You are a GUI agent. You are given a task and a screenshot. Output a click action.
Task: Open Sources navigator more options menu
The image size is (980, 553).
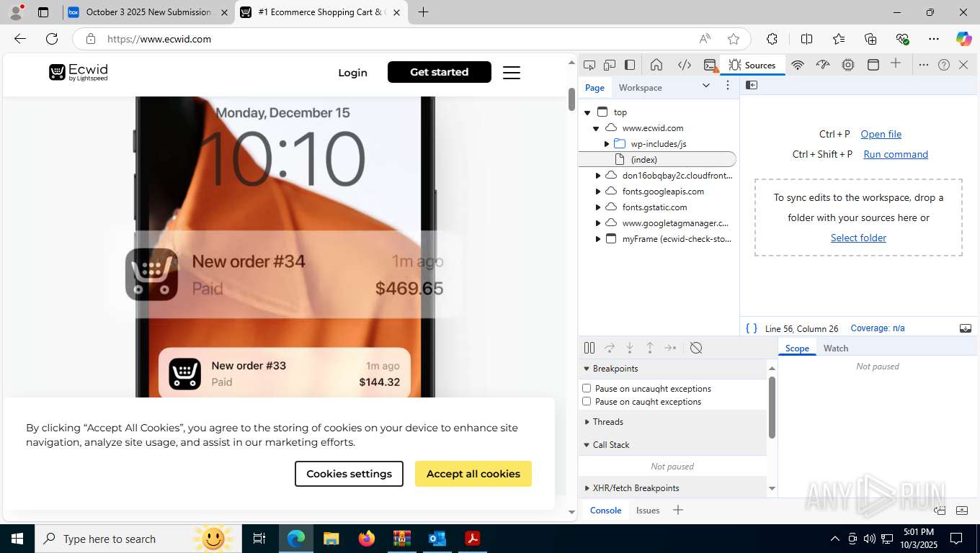pyautogui.click(x=728, y=85)
